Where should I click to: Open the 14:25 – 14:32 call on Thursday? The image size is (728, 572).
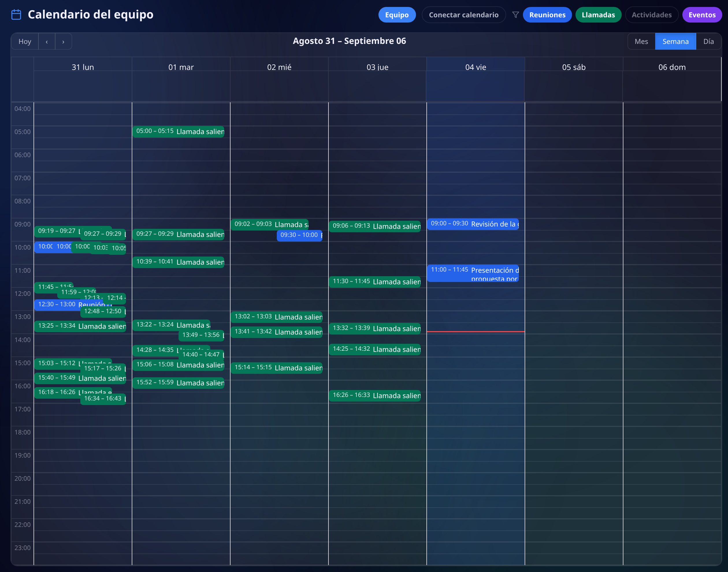[x=375, y=350]
